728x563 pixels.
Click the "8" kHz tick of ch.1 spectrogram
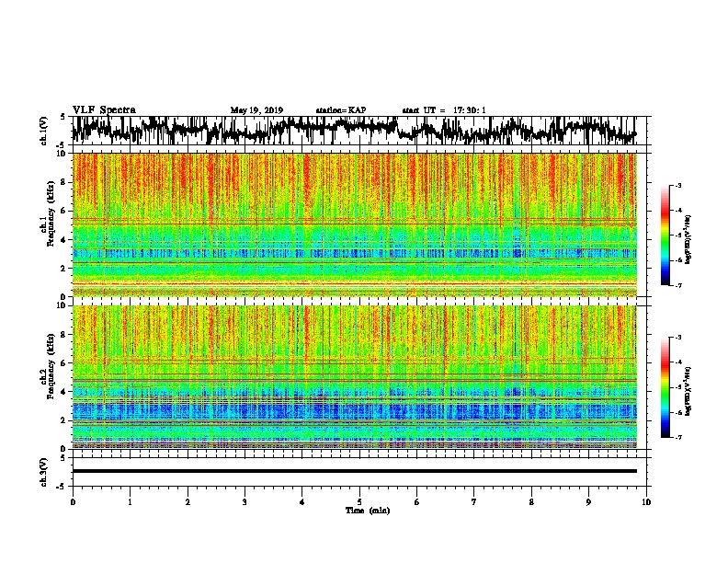pos(65,182)
